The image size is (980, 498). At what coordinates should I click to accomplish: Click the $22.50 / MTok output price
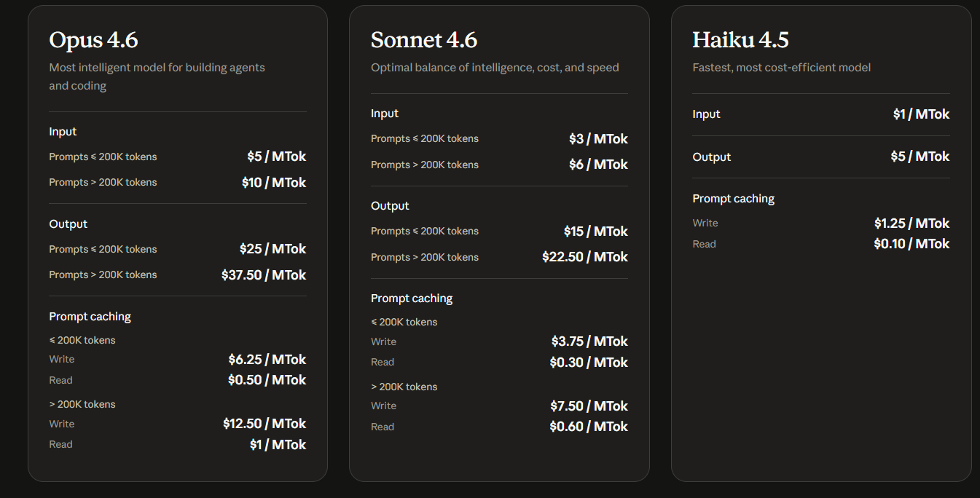(x=585, y=257)
